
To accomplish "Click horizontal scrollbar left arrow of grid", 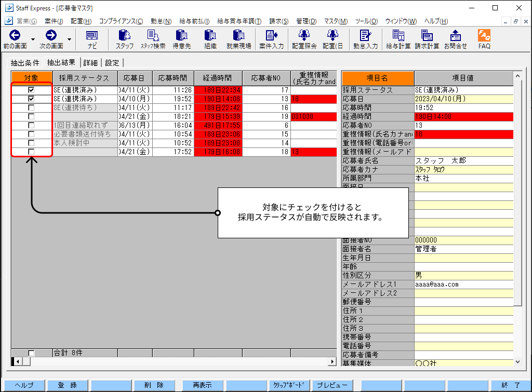I will 18,362.
